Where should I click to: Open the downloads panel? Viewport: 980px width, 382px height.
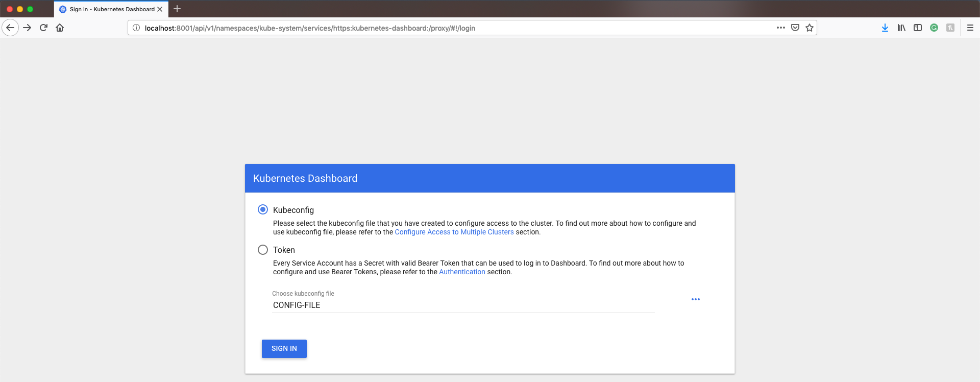[x=885, y=28]
